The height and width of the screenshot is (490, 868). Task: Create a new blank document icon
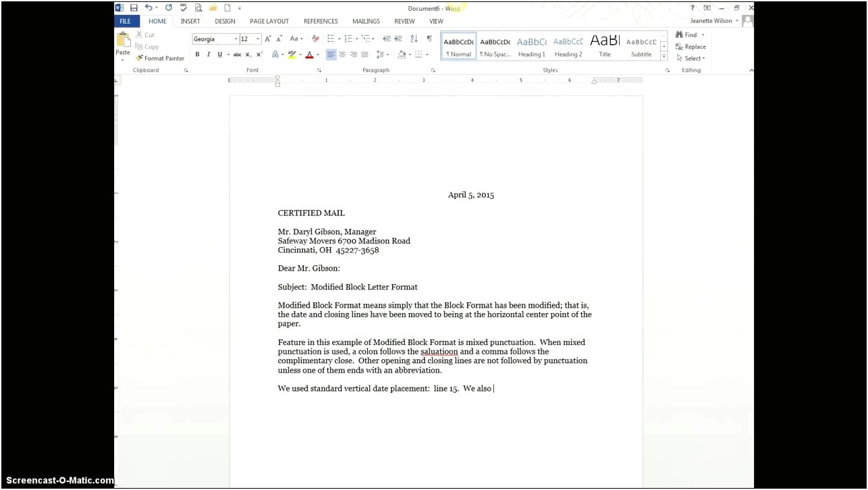pos(227,8)
